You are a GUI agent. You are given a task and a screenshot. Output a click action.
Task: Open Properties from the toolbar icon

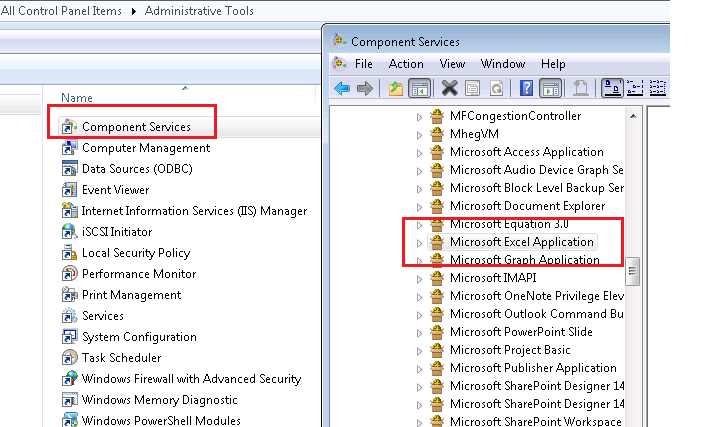click(x=472, y=88)
